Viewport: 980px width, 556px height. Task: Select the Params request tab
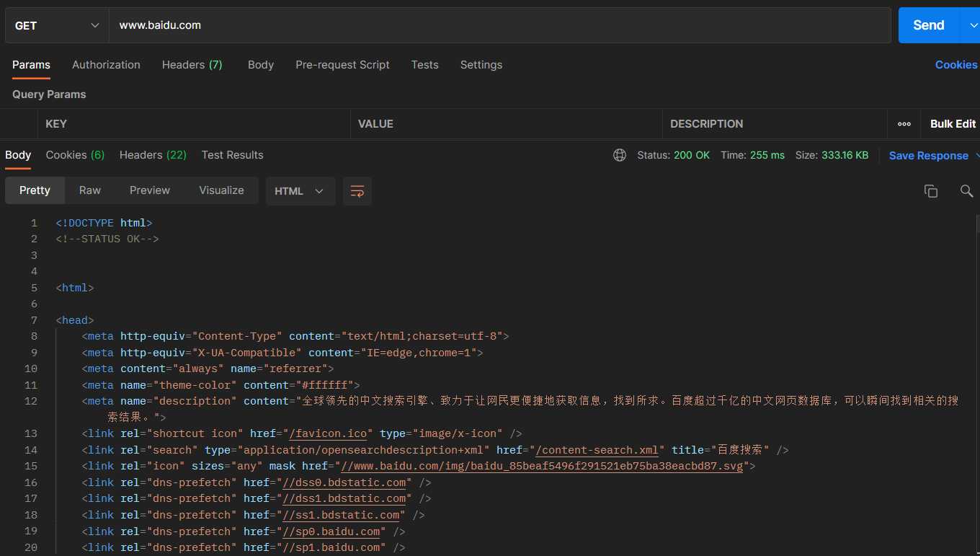[x=31, y=65]
